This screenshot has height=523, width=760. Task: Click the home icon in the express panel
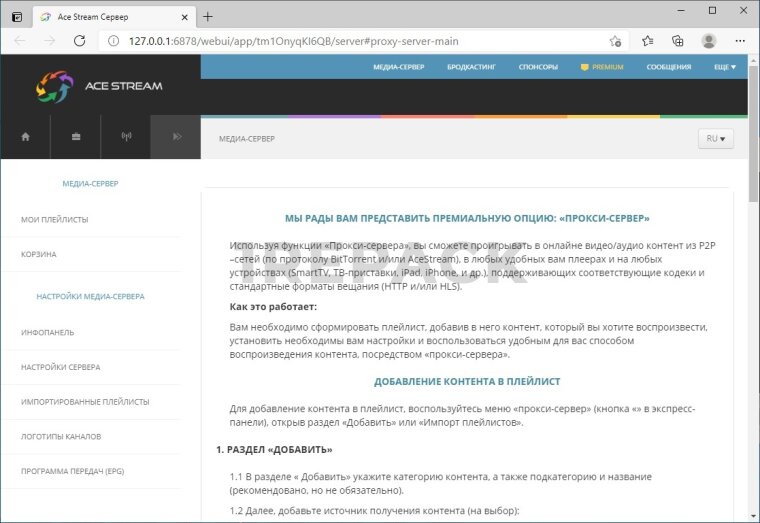pyautogui.click(x=26, y=137)
